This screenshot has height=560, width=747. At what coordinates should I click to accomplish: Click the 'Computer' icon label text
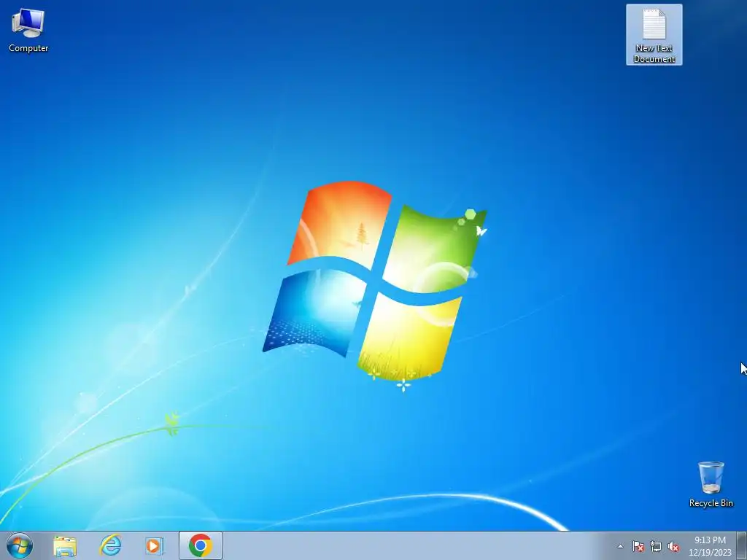[x=28, y=48]
